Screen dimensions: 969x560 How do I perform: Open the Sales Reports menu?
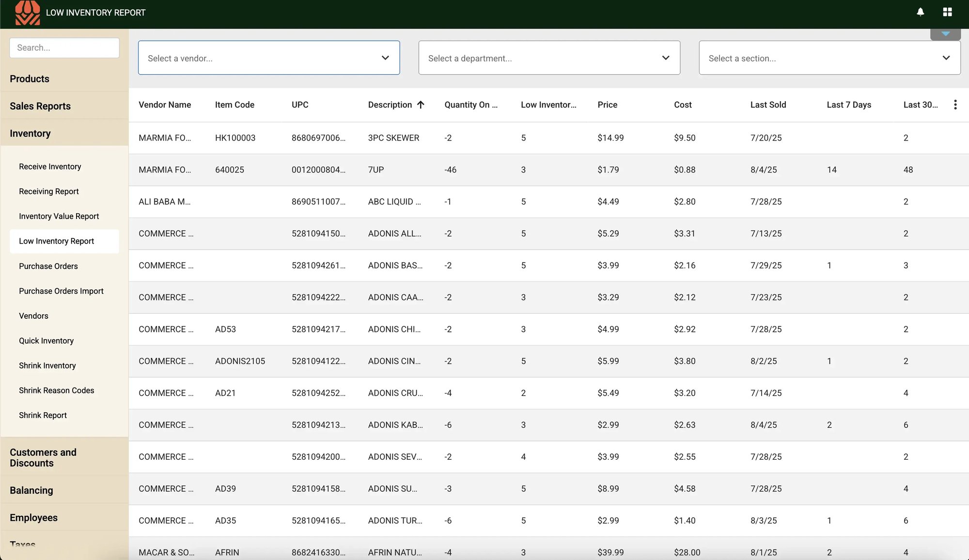click(40, 106)
